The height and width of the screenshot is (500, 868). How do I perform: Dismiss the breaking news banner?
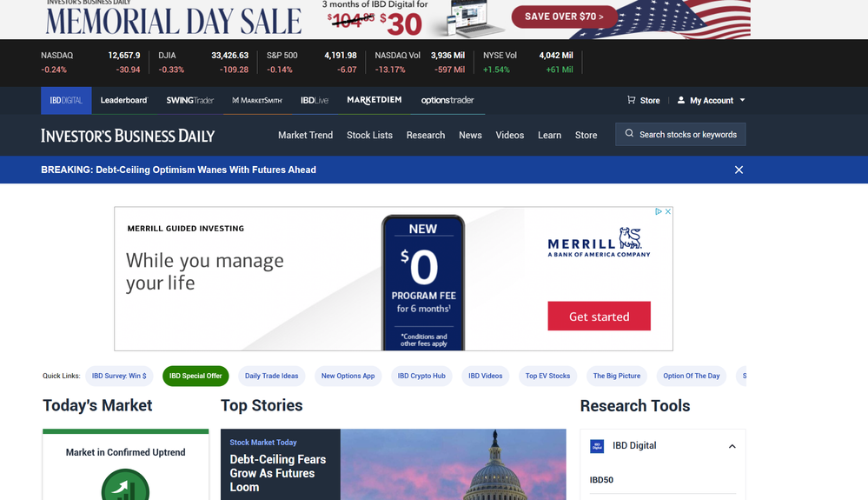(x=739, y=170)
